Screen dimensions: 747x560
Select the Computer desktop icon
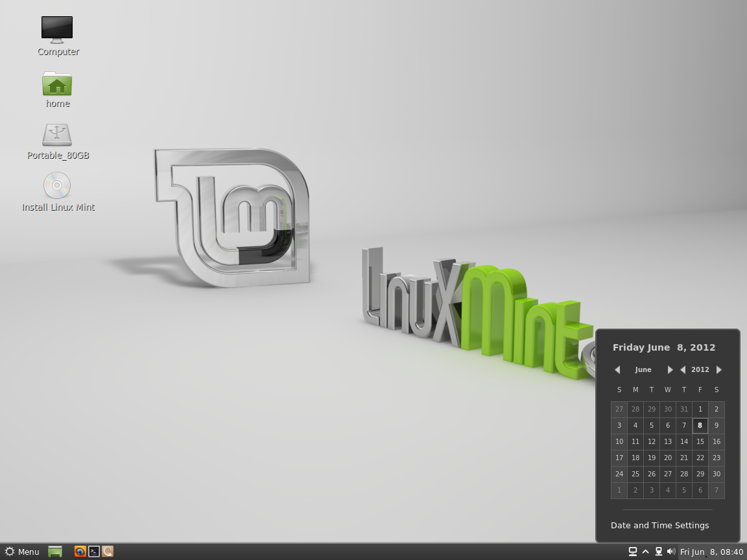click(x=57, y=30)
